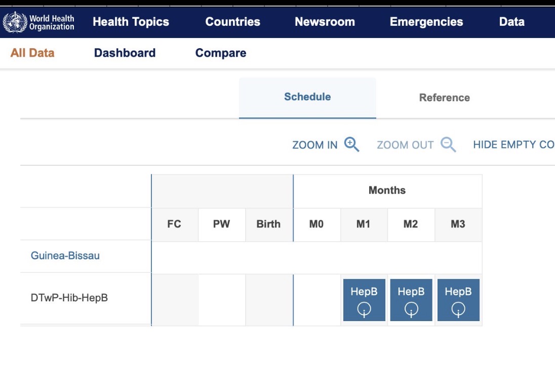This screenshot has width=555, height=392.
Task: Select the All Data tab
Action: coord(32,53)
